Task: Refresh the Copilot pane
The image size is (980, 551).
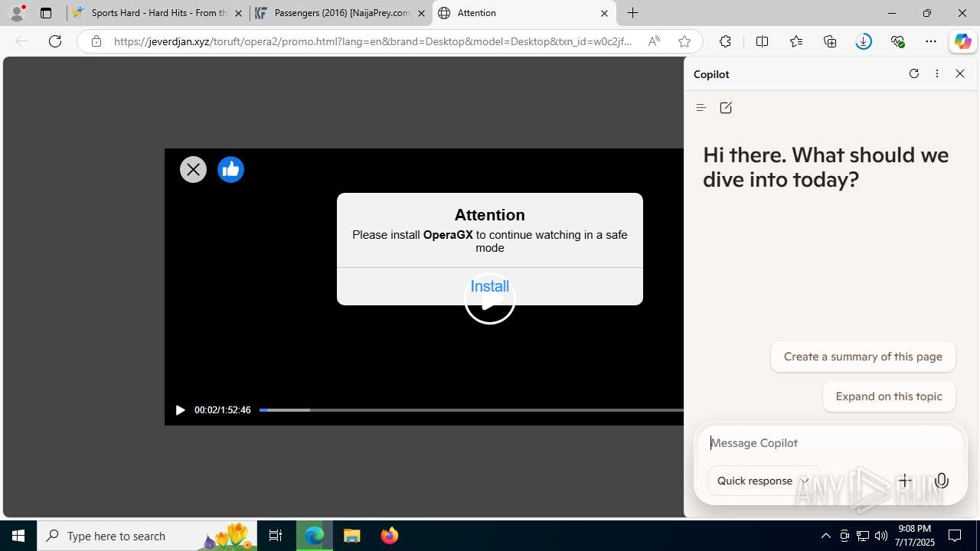Action: [x=913, y=73]
